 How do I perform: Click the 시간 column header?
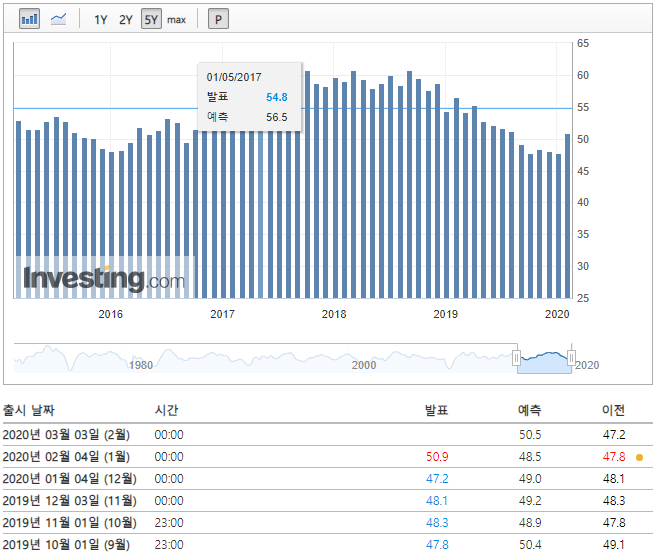(166, 410)
